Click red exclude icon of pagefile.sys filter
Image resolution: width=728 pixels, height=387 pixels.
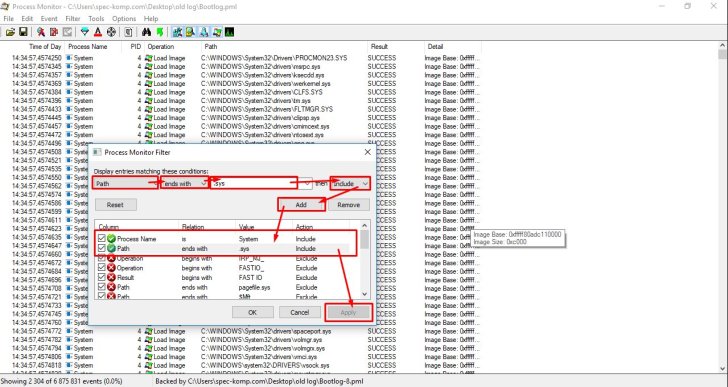[x=111, y=287]
